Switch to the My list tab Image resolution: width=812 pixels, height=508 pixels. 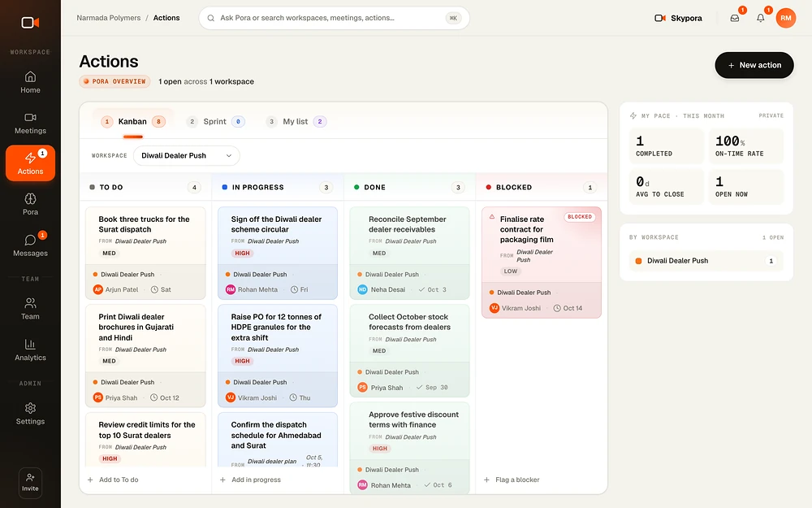click(x=296, y=121)
